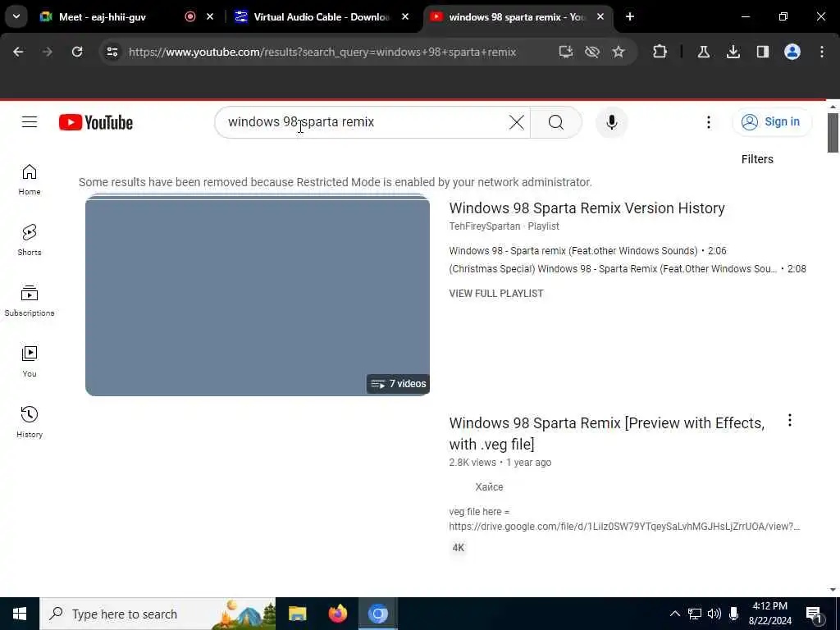Open Firefox from the taskbar
This screenshot has width=840, height=630.
coord(337,614)
